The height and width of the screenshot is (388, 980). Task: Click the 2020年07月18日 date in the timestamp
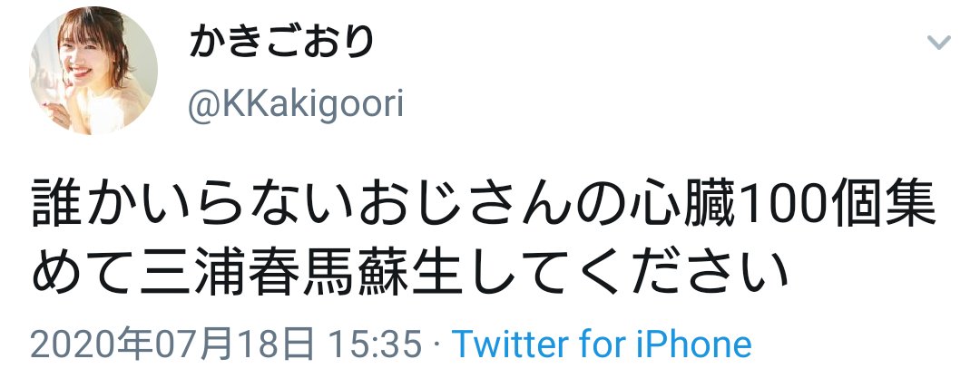pyautogui.click(x=171, y=344)
